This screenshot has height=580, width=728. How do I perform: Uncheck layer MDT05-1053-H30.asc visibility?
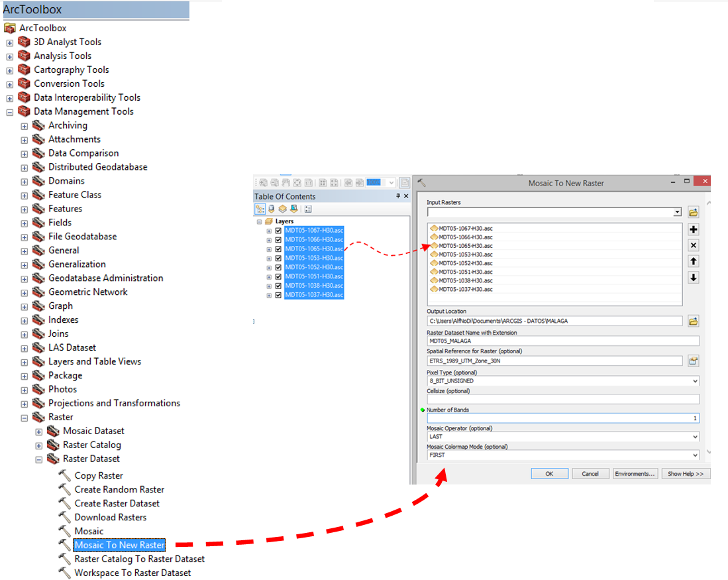pyautogui.click(x=279, y=258)
